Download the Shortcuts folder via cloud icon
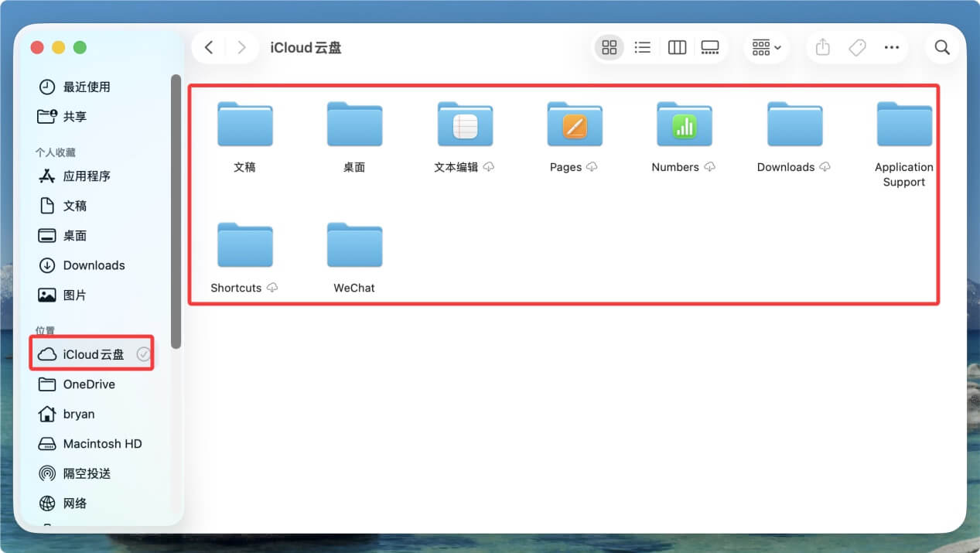 (x=272, y=288)
